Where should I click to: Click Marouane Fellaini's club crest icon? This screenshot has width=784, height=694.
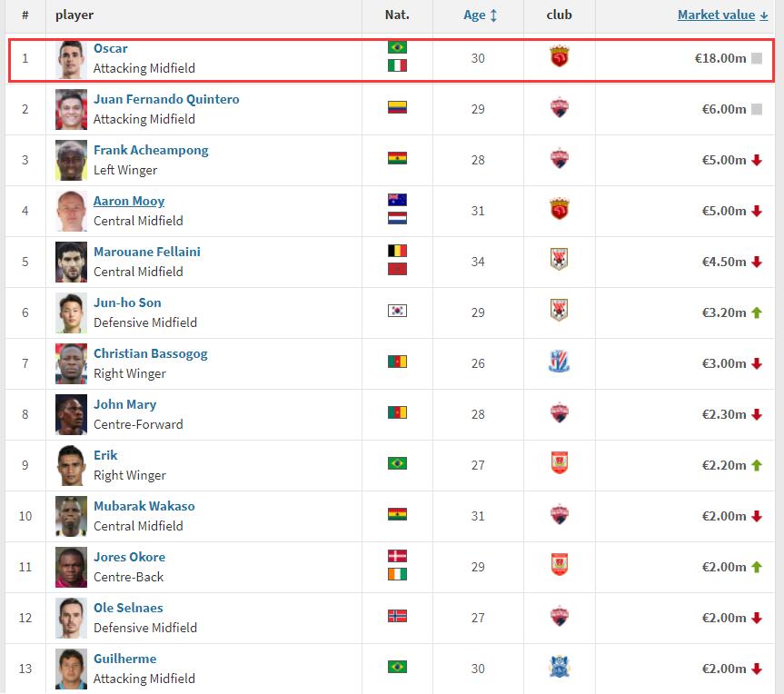560,262
